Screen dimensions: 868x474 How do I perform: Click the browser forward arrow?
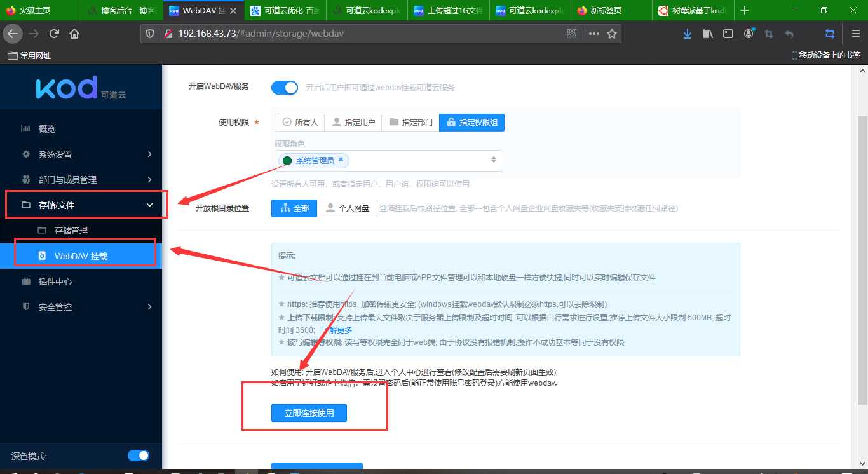pos(34,34)
